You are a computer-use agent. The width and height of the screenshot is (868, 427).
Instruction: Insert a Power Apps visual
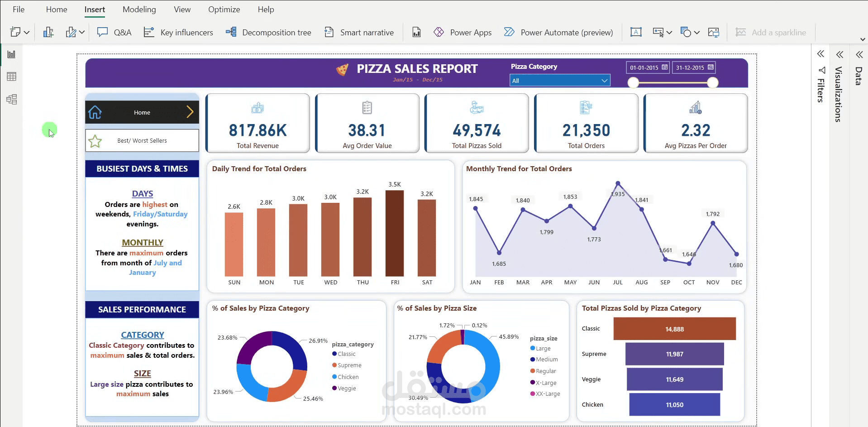point(463,32)
